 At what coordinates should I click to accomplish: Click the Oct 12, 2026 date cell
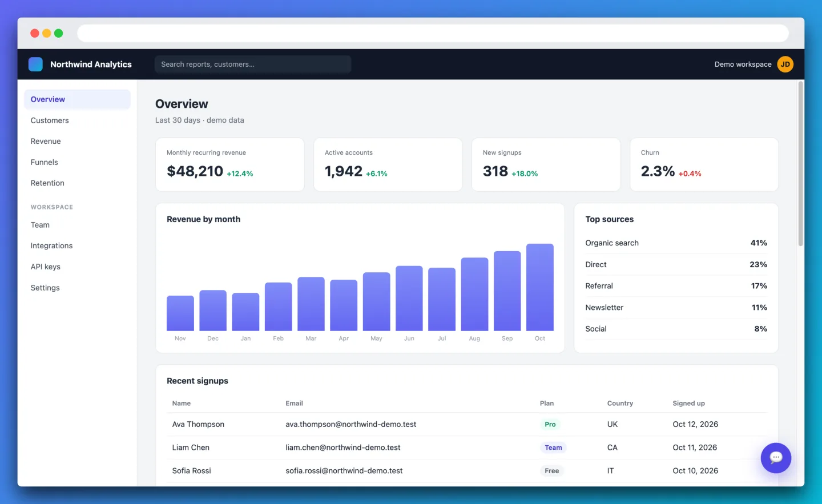coord(695,424)
